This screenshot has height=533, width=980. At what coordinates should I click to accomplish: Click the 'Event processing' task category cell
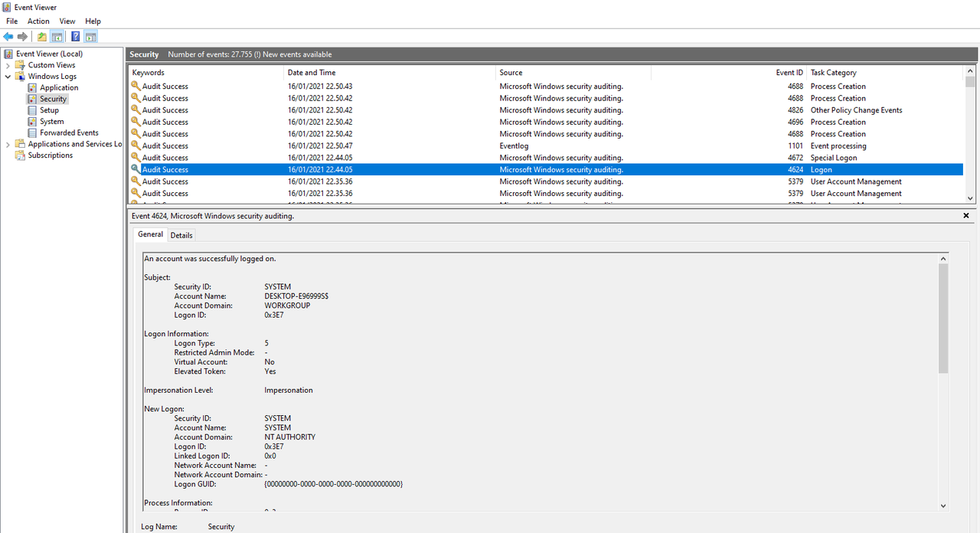(838, 146)
